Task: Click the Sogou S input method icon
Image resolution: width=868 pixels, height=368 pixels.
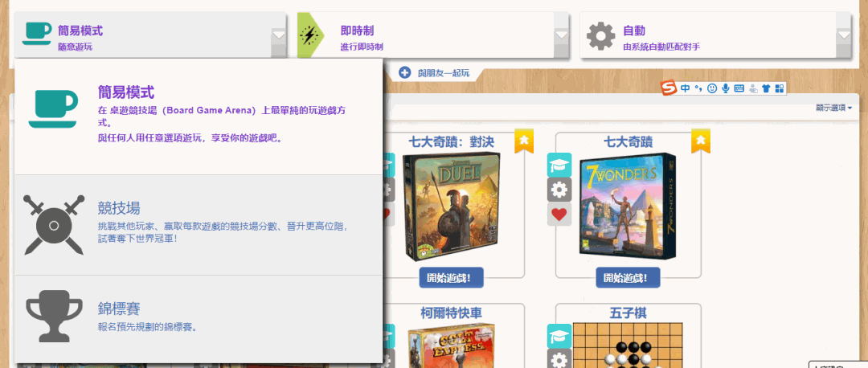Action: [x=669, y=88]
